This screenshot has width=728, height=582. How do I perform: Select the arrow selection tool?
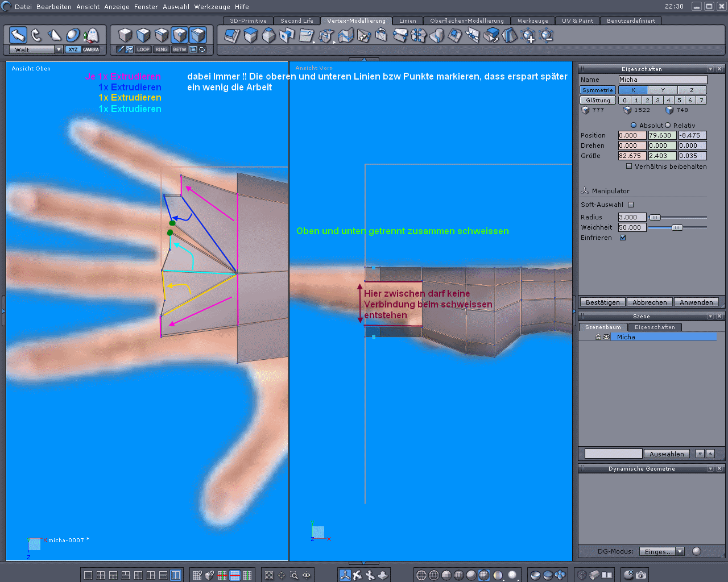coord(18,35)
